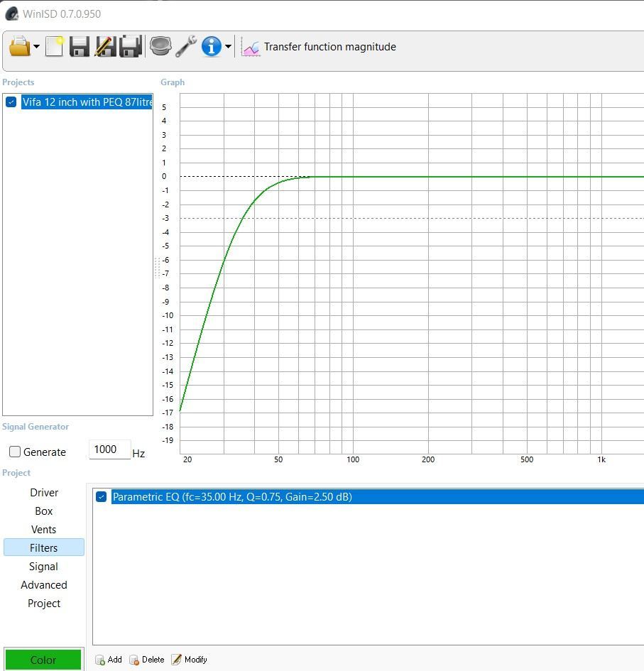Select the Parametric EQ fc=35.00 Hz filter row
This screenshot has height=671, width=644.
pos(378,497)
